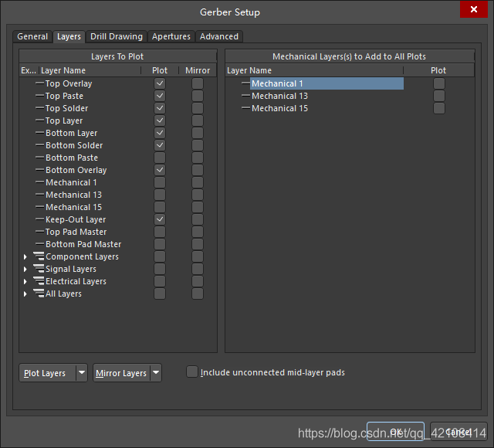Expand the Component Layers group

25,257
